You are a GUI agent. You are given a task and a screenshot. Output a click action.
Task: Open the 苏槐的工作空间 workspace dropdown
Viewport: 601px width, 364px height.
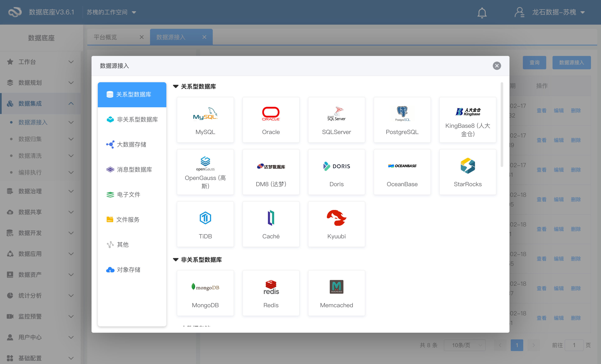pos(111,12)
